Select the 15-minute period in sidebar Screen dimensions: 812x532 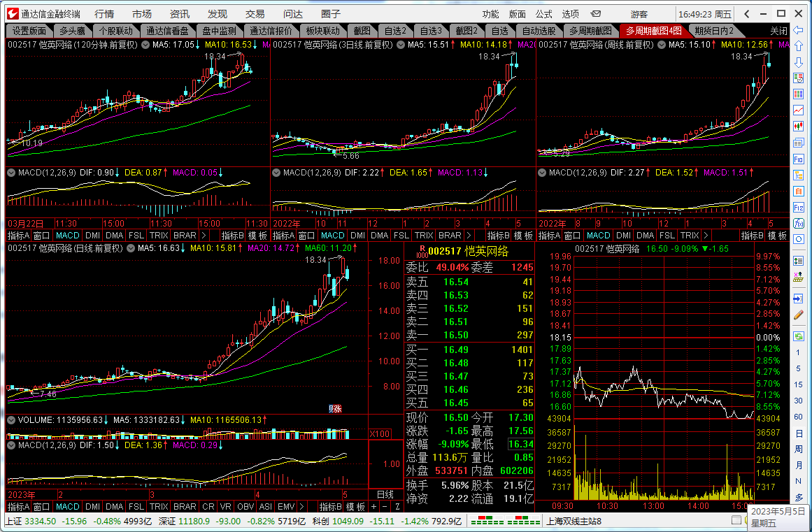pos(798,384)
